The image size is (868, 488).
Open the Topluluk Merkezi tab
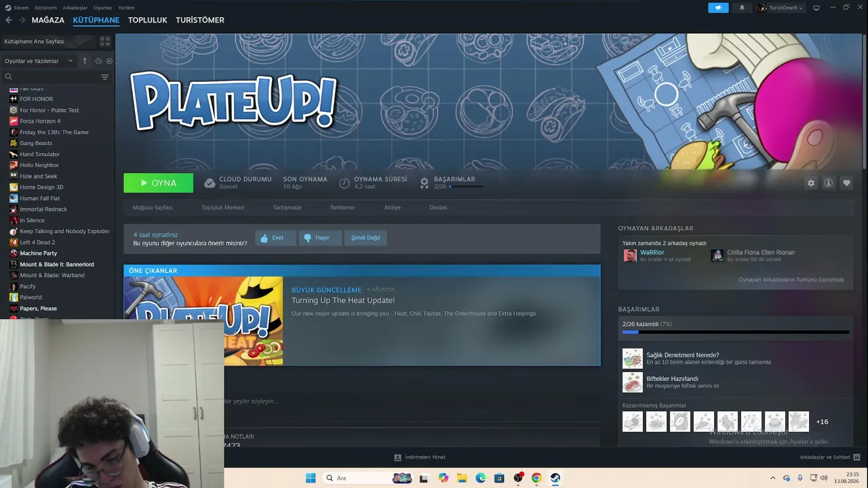(223, 207)
